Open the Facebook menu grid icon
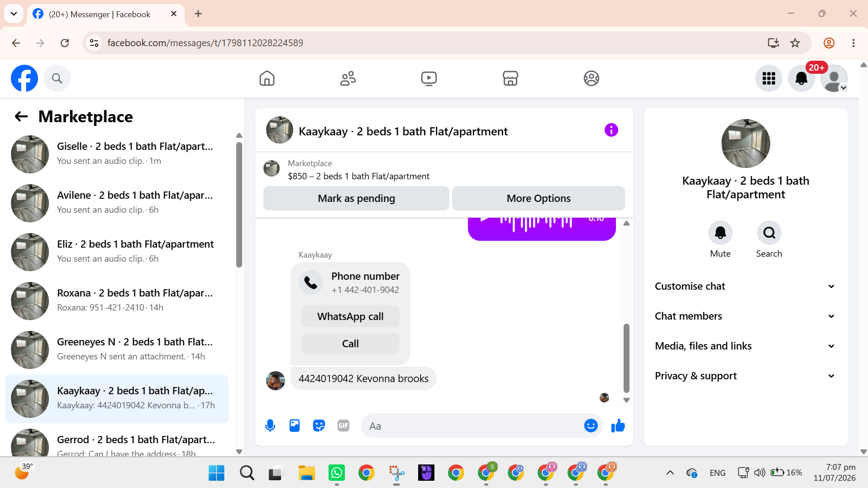 coord(769,78)
